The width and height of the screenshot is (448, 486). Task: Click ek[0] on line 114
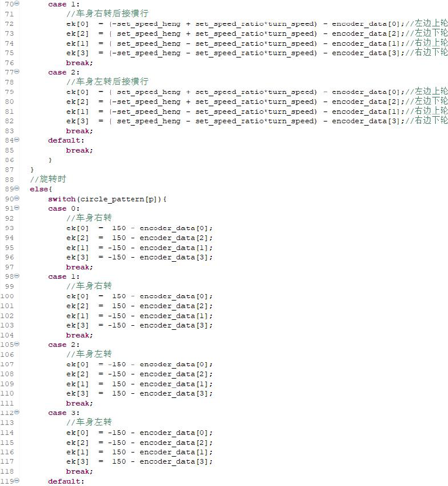pos(77,433)
